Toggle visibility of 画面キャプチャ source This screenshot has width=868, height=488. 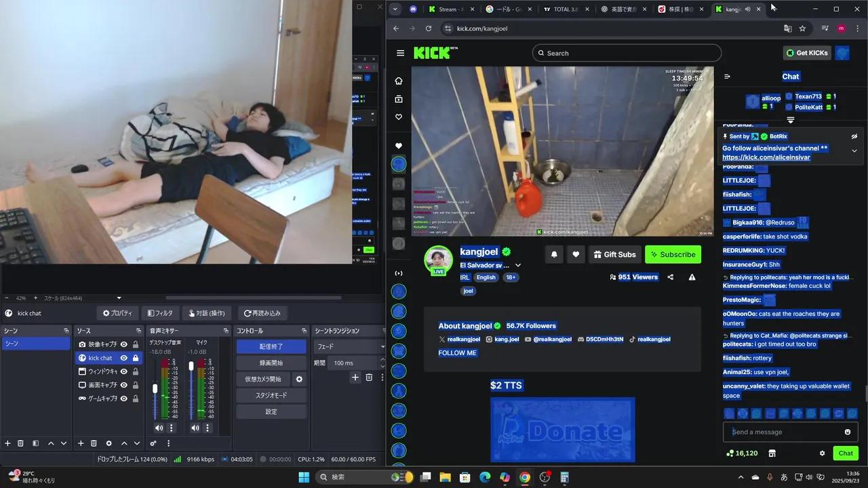pyautogui.click(x=124, y=385)
